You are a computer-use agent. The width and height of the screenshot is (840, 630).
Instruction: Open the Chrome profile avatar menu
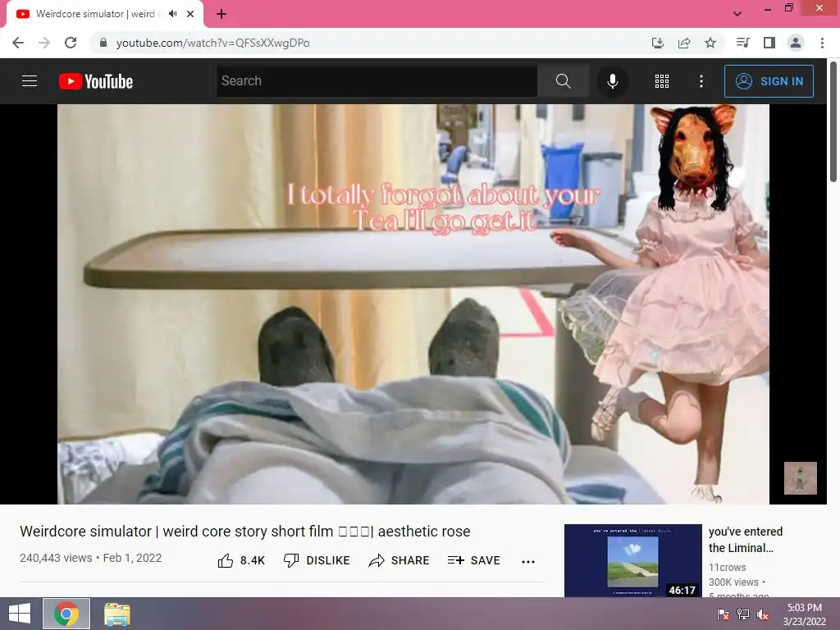[796, 43]
